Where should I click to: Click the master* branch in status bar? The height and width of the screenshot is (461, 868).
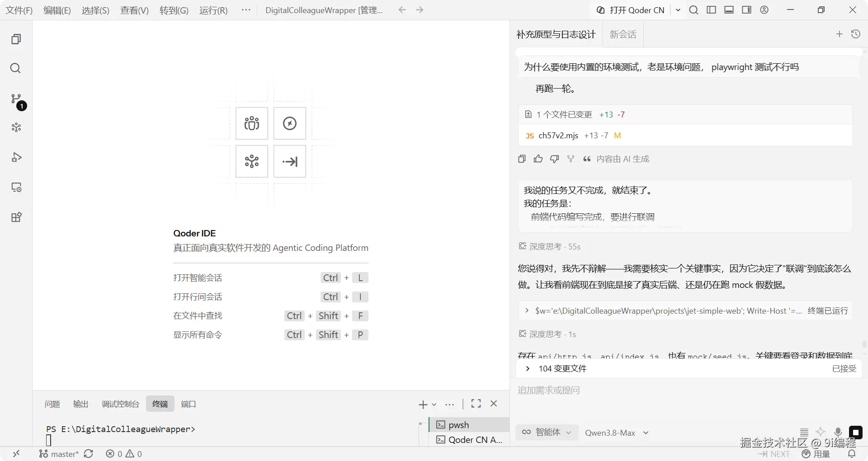59,454
